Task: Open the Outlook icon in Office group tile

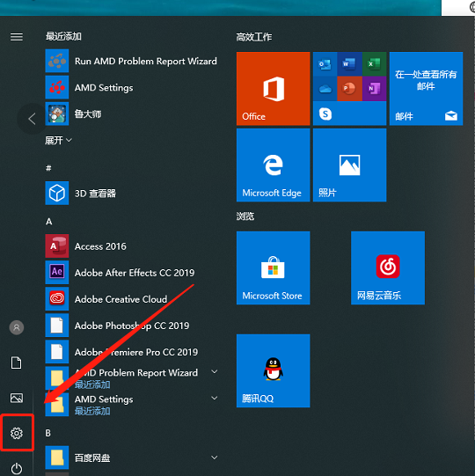Action: [x=325, y=64]
